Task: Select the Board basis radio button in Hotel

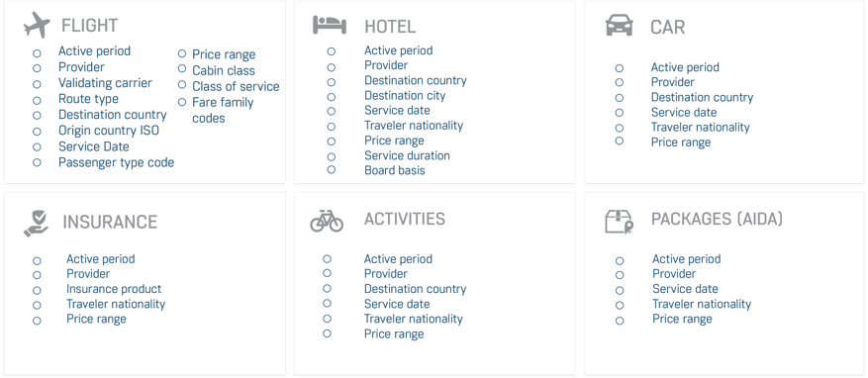Action: point(331,170)
